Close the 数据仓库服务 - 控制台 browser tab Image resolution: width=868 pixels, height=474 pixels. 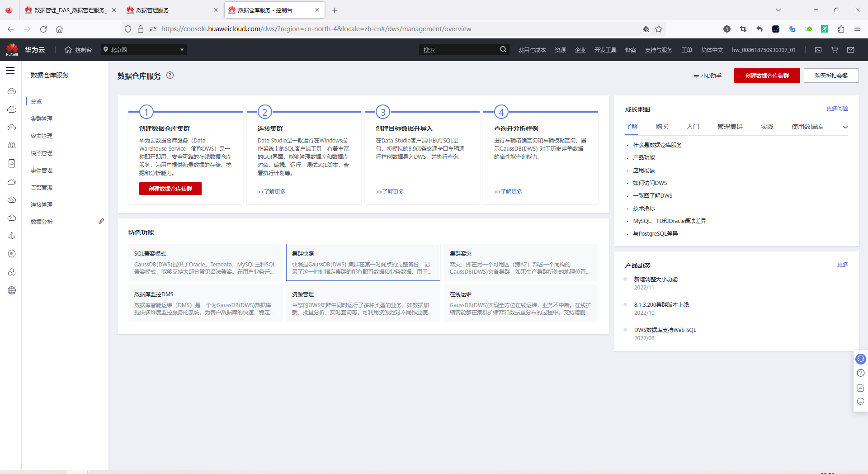click(x=317, y=10)
